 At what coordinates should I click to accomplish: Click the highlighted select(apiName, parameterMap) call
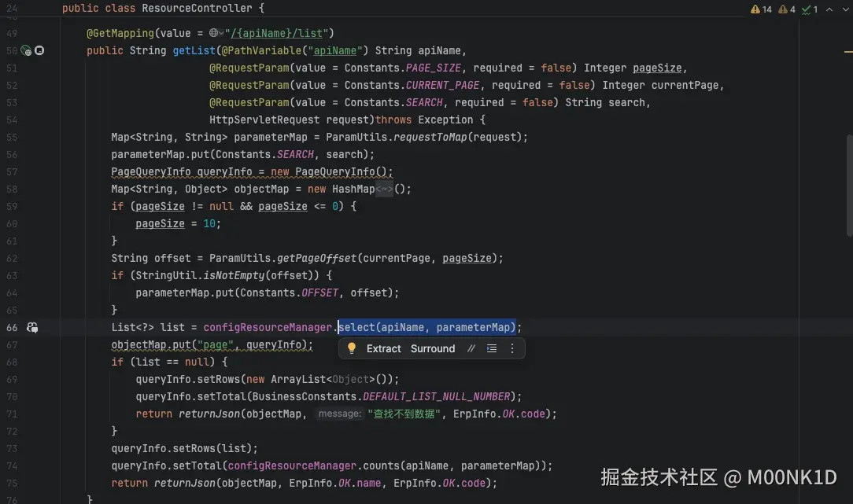click(x=427, y=327)
